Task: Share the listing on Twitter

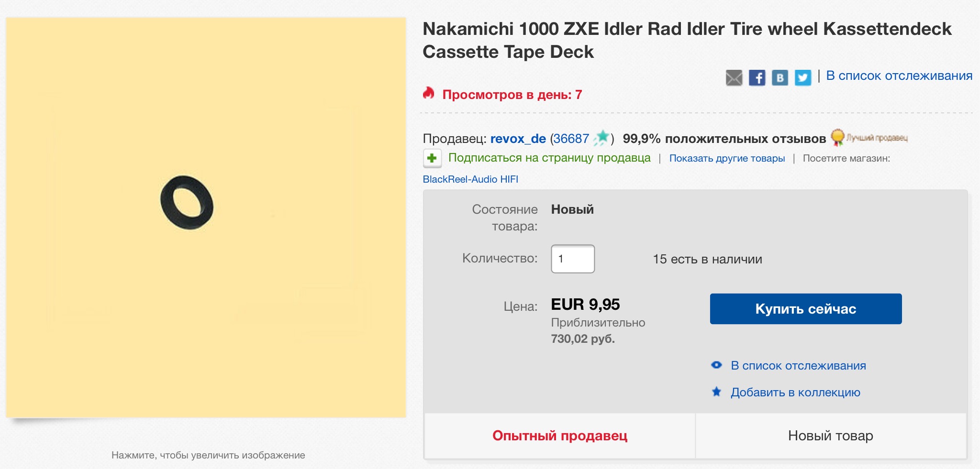Action: [803, 77]
